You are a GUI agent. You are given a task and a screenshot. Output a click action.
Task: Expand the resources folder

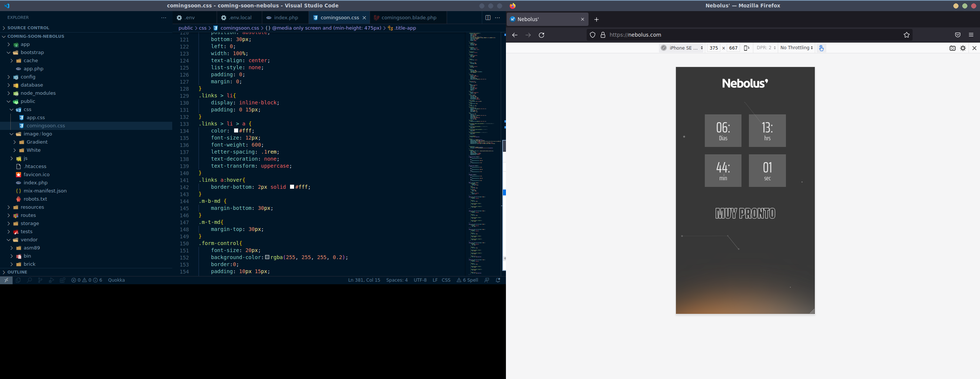coord(32,207)
